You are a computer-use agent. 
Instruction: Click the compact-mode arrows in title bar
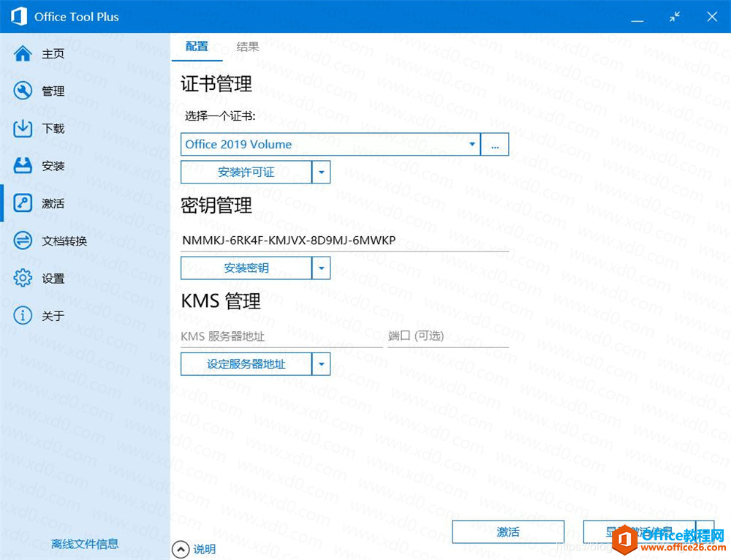[x=675, y=17]
